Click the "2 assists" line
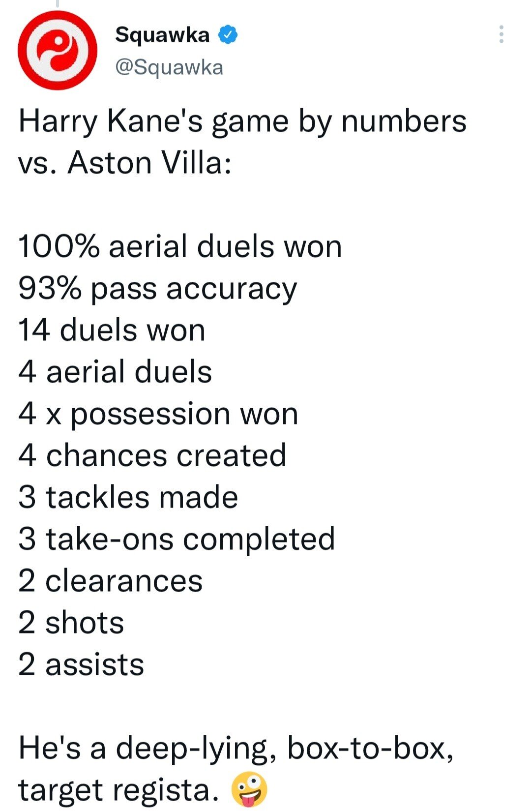The height and width of the screenshot is (812, 531). pos(81,664)
